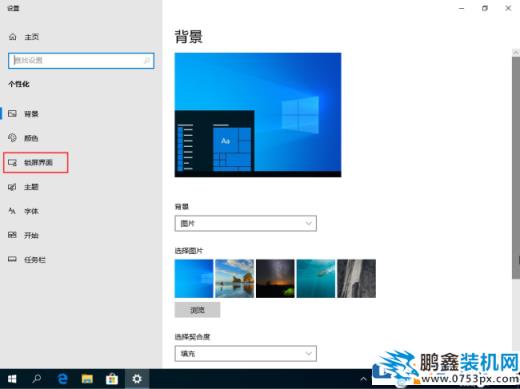Minimize the Settings window
The width and height of the screenshot is (520, 389).
click(462, 8)
